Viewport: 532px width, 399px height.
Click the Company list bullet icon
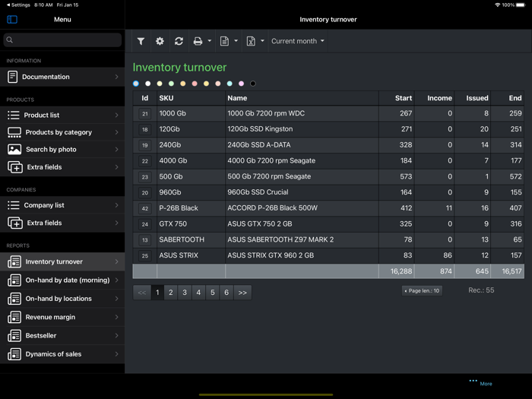click(14, 205)
